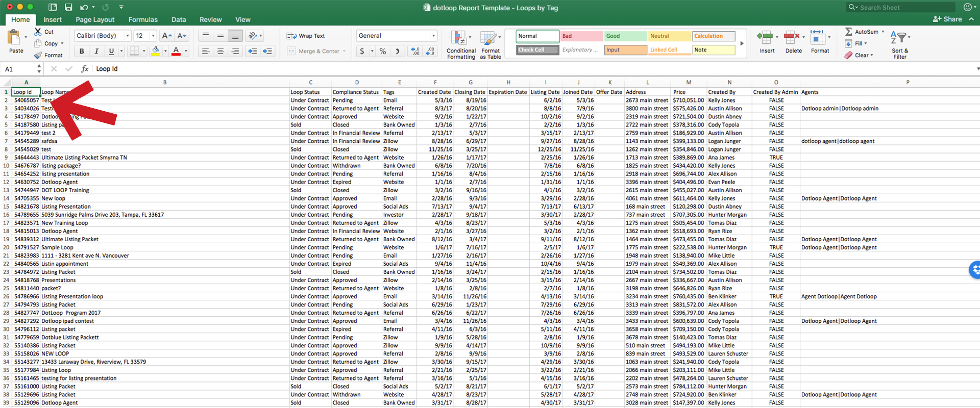
Task: Open the Customize Quick Access Toolbar dropdown
Action: [121, 7]
